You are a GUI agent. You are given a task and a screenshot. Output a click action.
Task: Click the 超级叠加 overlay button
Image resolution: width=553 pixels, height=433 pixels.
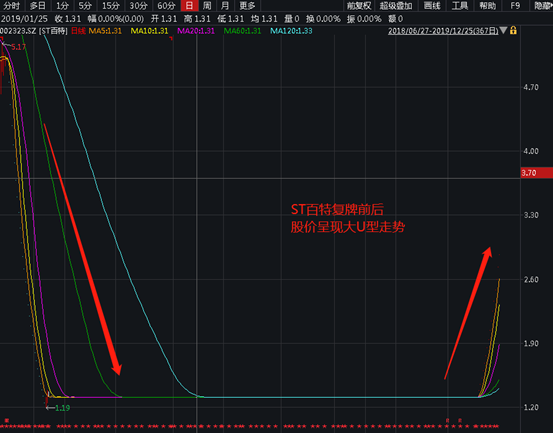coord(396,6)
